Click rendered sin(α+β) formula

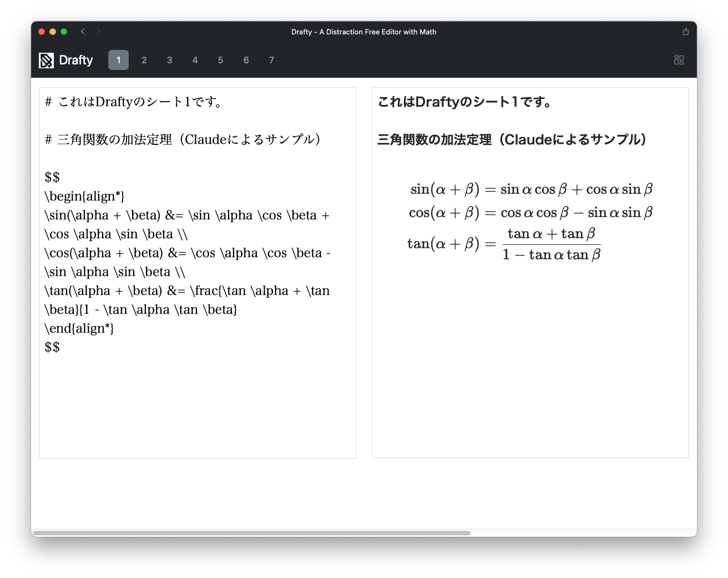(532, 189)
